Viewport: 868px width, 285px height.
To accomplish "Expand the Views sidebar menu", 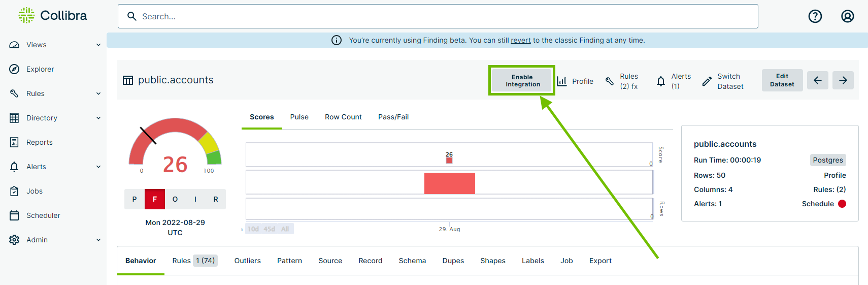I will point(98,45).
